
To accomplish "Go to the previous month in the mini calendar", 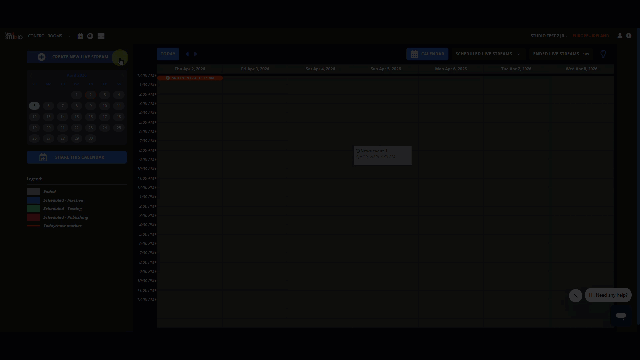I will 32,76.
